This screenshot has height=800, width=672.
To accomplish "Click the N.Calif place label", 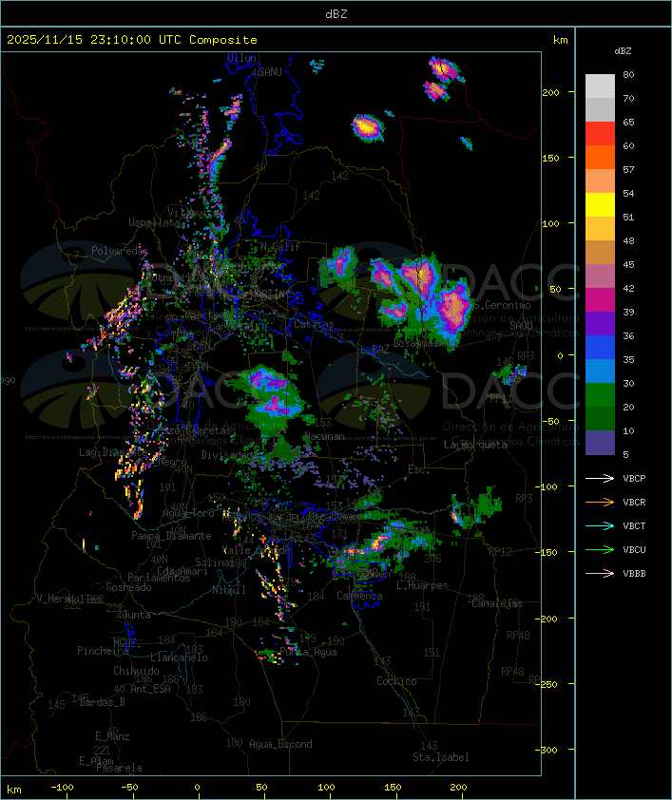I will point(280,247).
